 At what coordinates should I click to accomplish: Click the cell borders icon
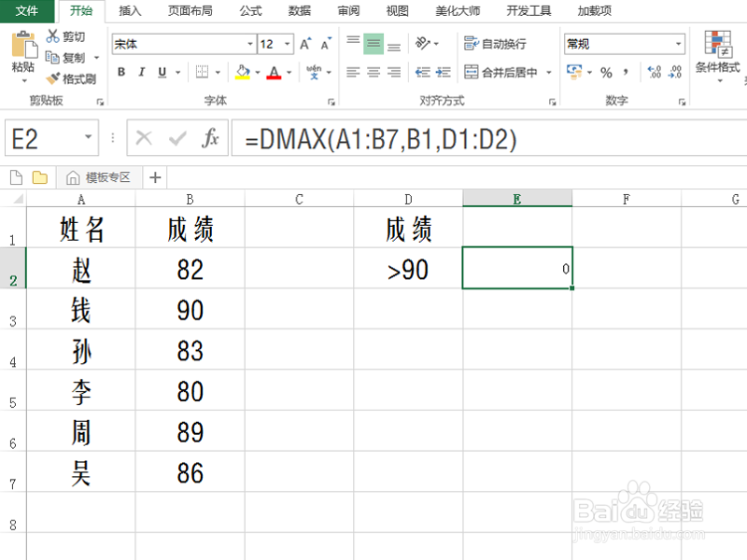click(x=202, y=72)
